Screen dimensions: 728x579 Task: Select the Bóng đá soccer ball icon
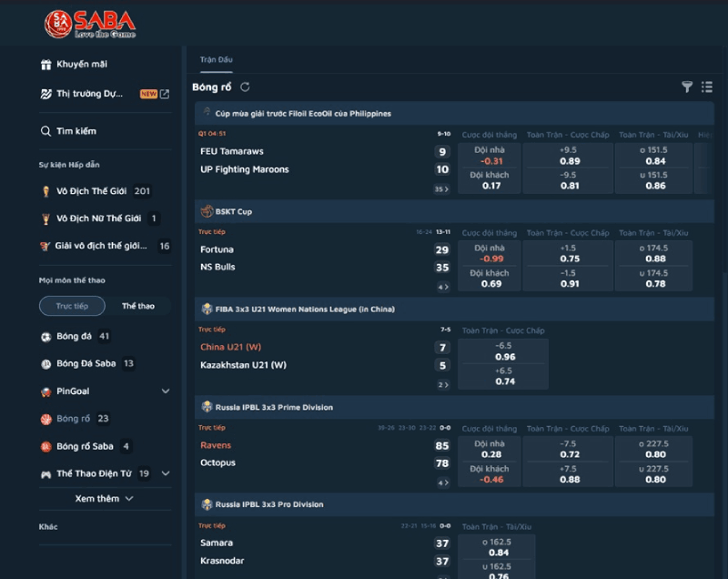45,337
